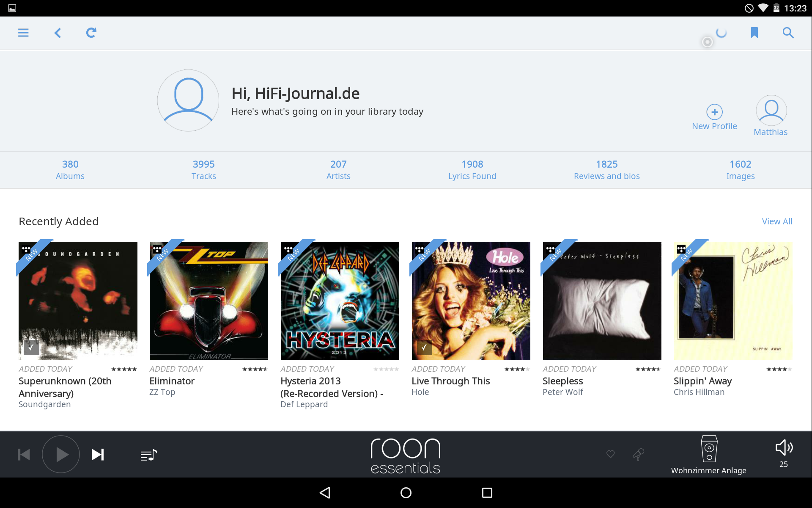Open the Superunknown album cover
The height and width of the screenshot is (508, 812).
click(x=78, y=301)
